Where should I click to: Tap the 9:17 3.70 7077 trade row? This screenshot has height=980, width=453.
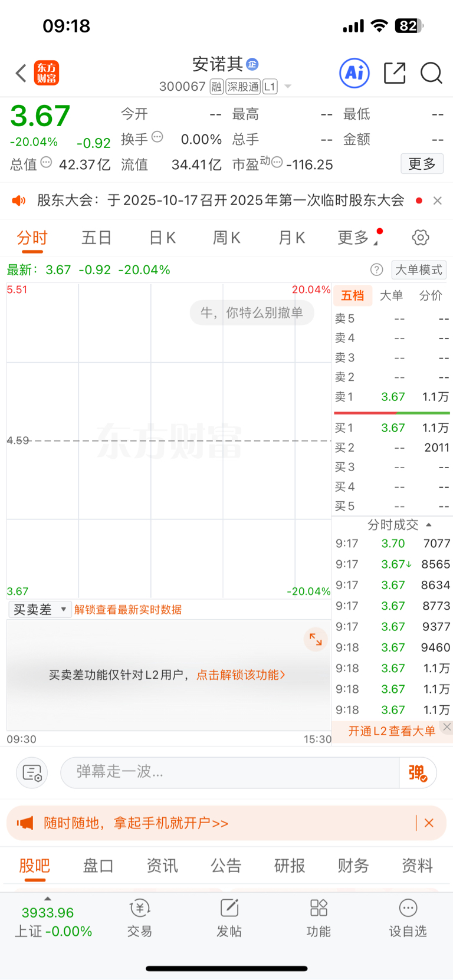[x=393, y=544]
